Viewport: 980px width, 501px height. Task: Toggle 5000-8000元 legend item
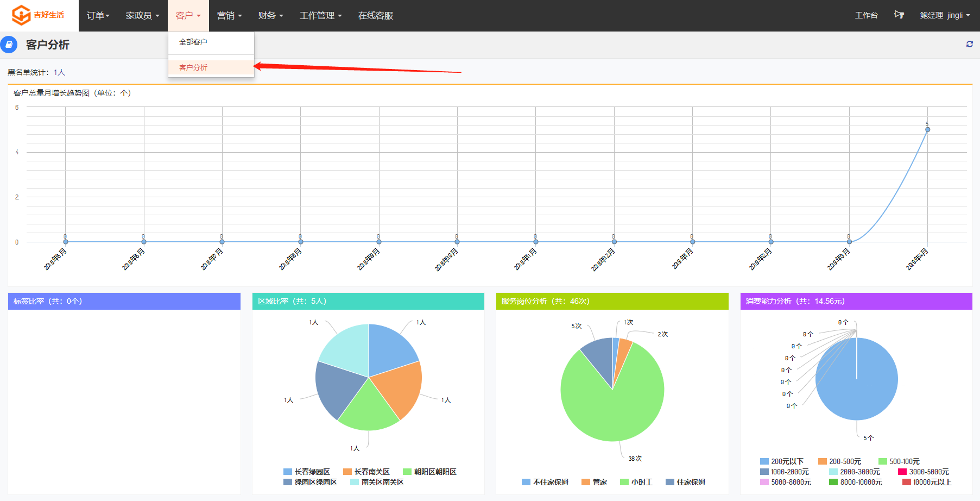coord(786,482)
